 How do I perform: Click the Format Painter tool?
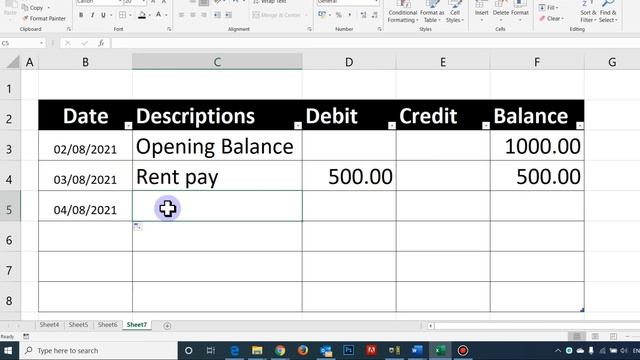click(x=44, y=18)
